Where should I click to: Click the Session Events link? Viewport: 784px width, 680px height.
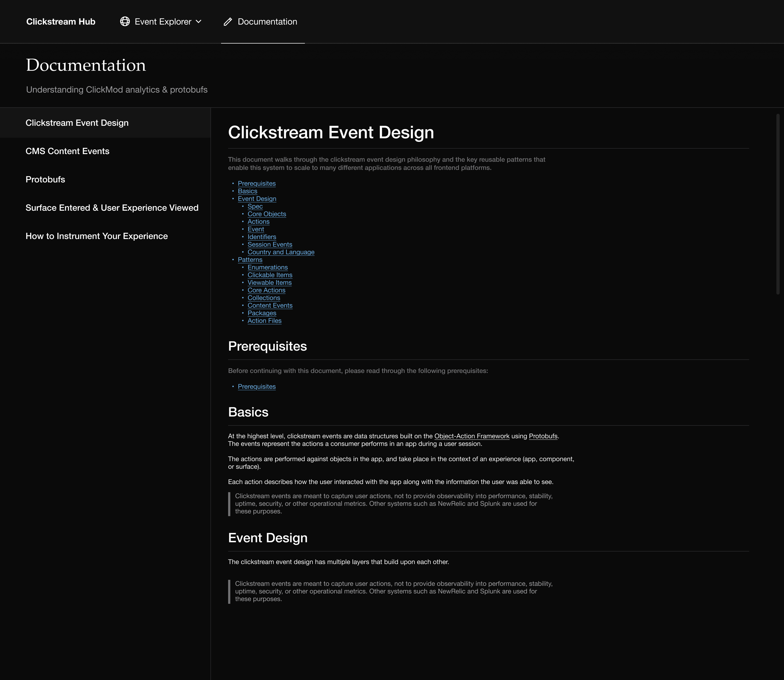point(270,244)
